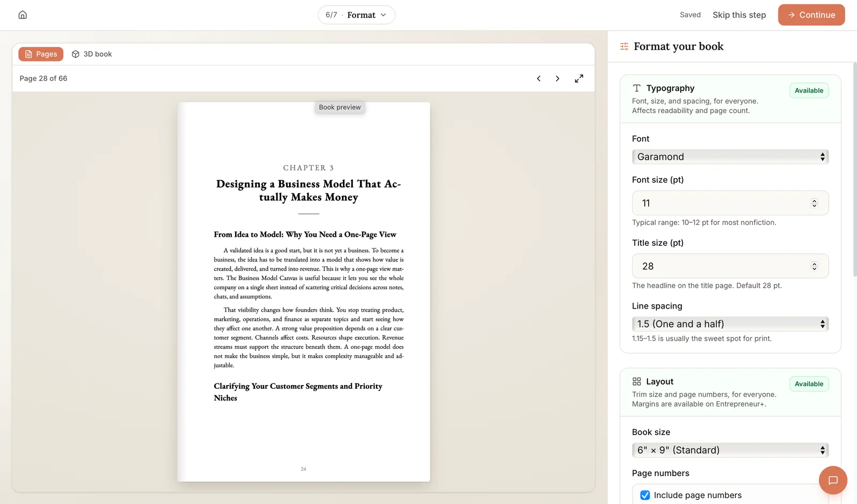Expand book preview to fullscreen

tap(579, 79)
